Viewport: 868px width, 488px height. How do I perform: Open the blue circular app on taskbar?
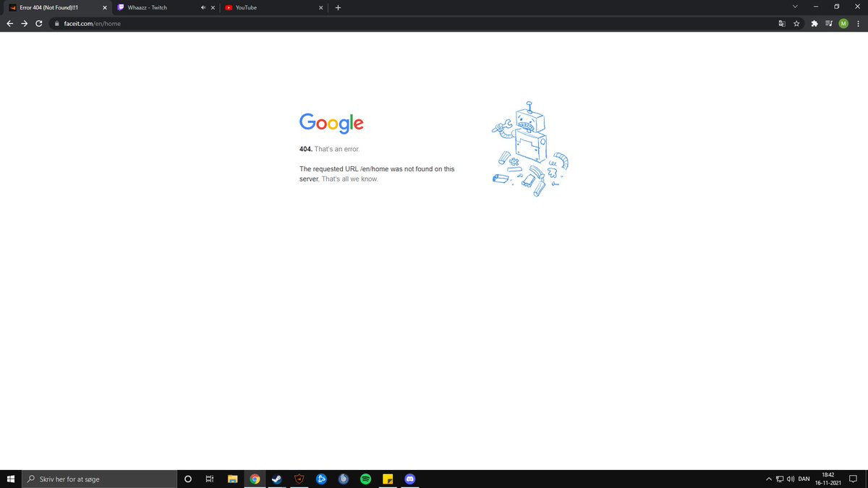pyautogui.click(x=321, y=479)
